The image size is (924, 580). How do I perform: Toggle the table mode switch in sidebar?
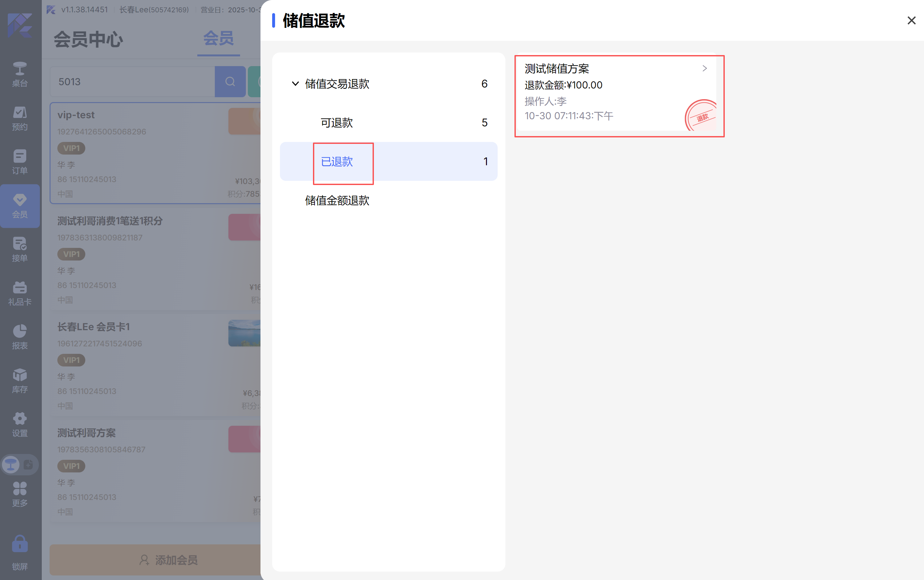19,465
